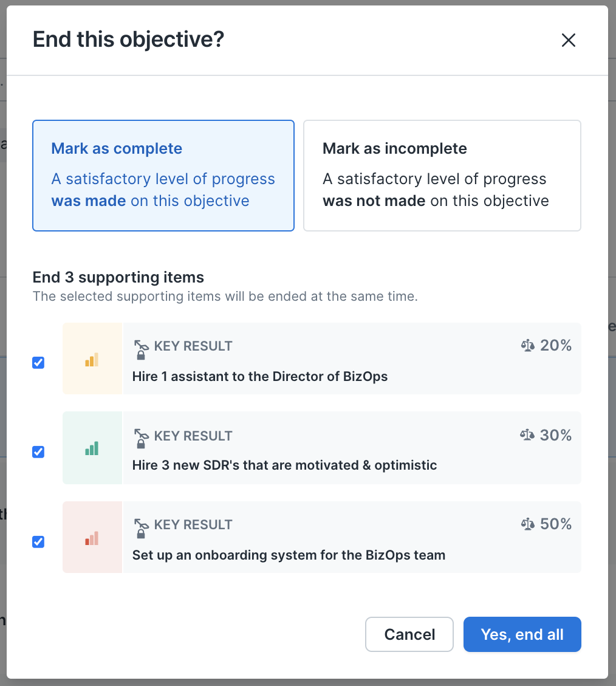Click the green bar chart icon on second item
Image resolution: width=616 pixels, height=686 pixels.
point(92,448)
